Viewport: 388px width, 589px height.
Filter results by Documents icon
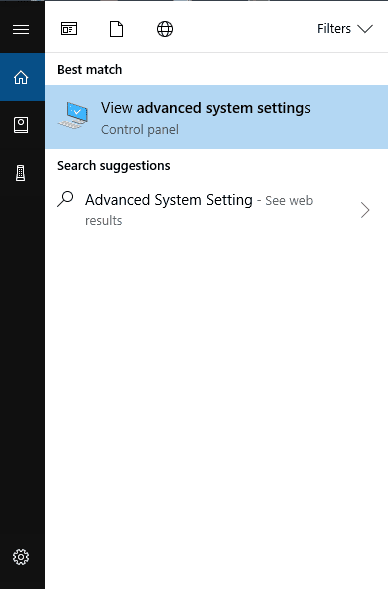point(116,29)
